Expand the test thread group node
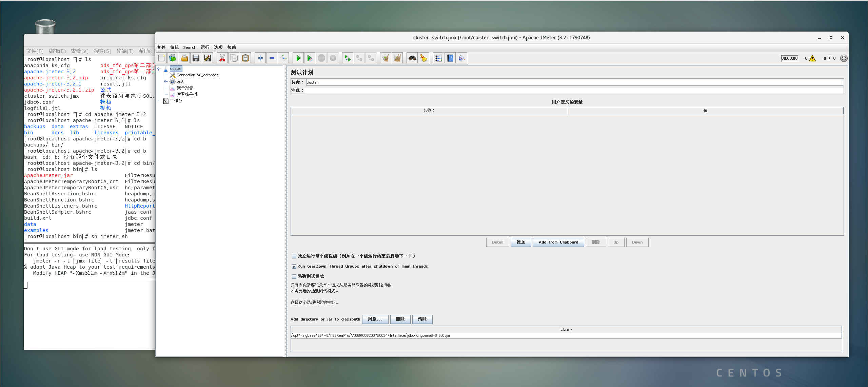 click(x=165, y=81)
